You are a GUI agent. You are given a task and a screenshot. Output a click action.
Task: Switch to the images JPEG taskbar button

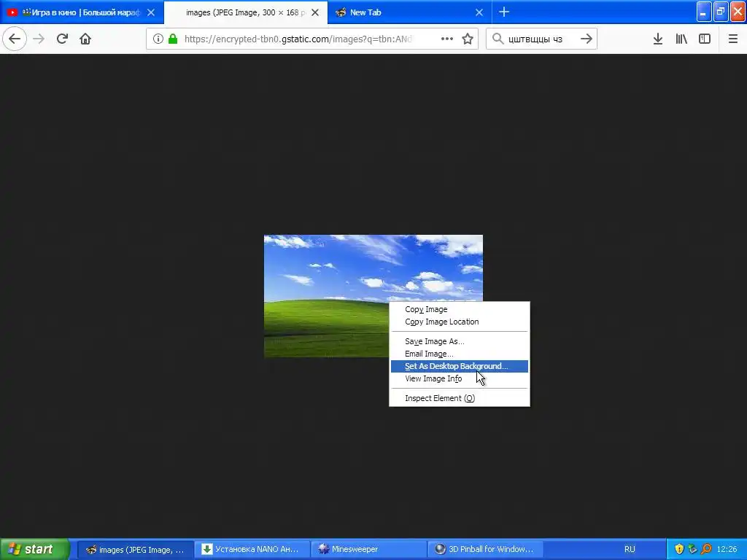click(x=135, y=550)
